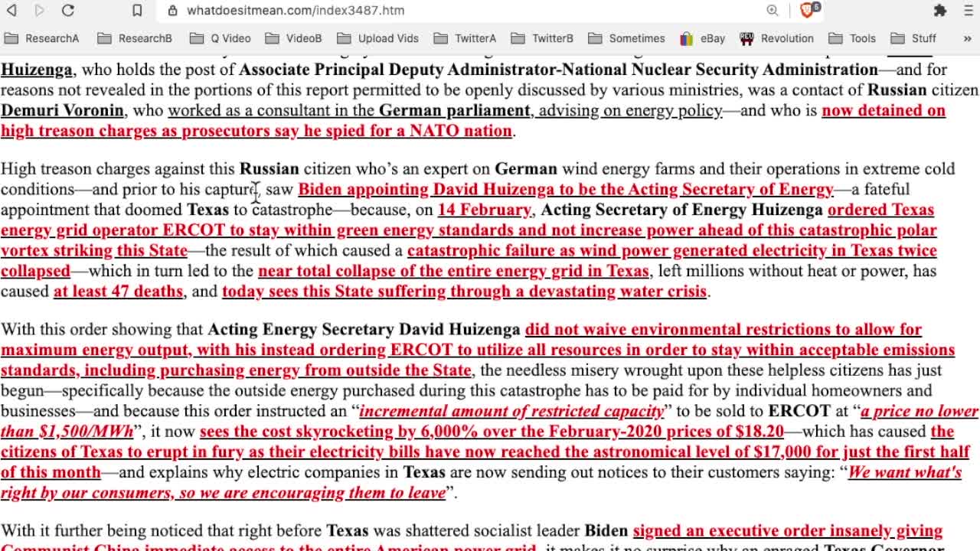
Task: Open the extensions puzzle icon
Action: (x=940, y=11)
